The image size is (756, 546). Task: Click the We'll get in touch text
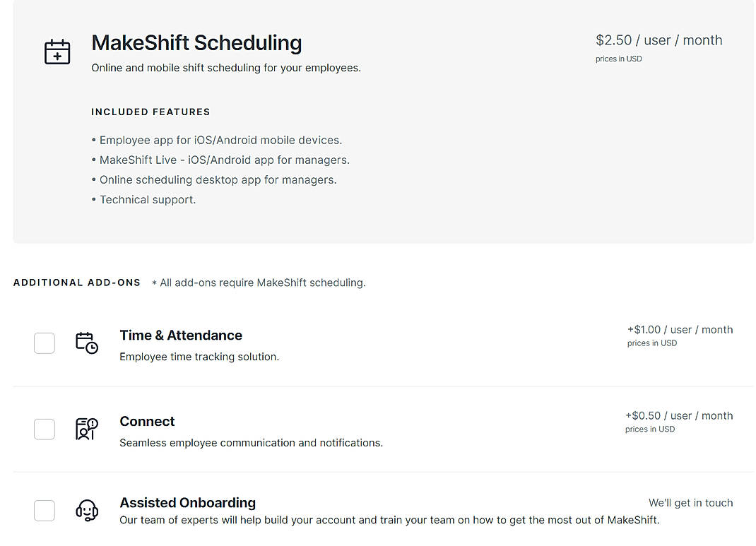coord(690,502)
